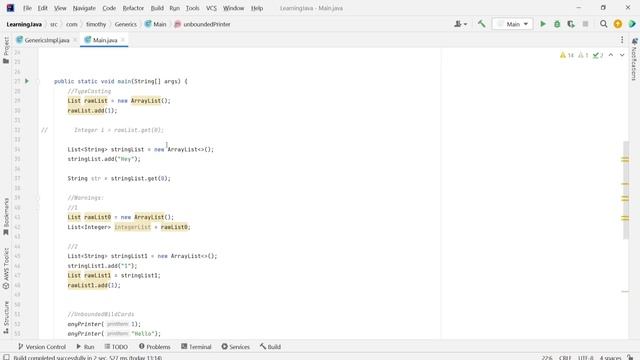Close the Main.java tab

[123, 40]
